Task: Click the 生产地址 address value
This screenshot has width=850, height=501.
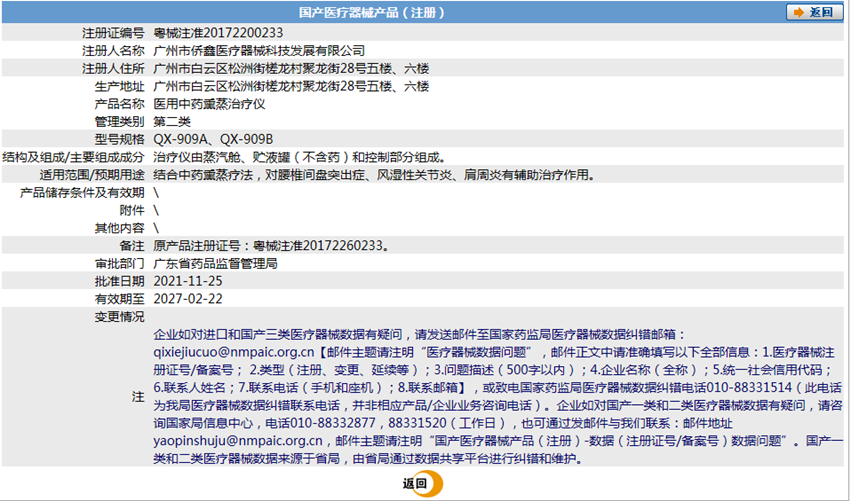Action: (291, 86)
